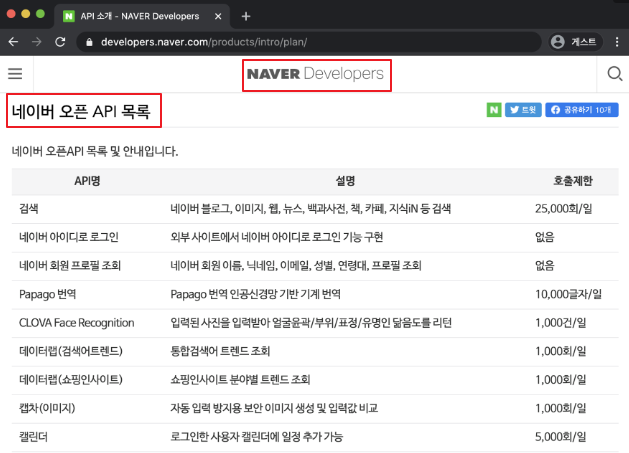This screenshot has width=629, height=453.
Task: Click the 5,000회/일 limit value
Action: [560, 437]
